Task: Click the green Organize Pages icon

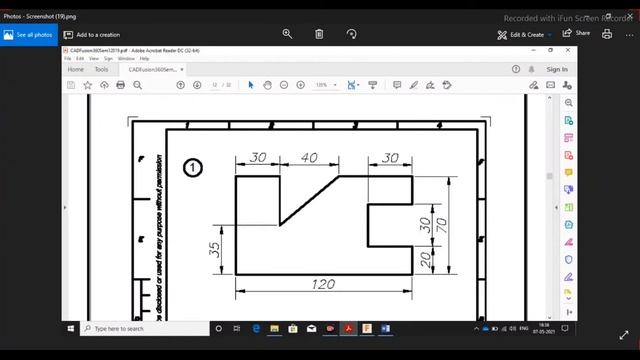Action: pos(569,207)
